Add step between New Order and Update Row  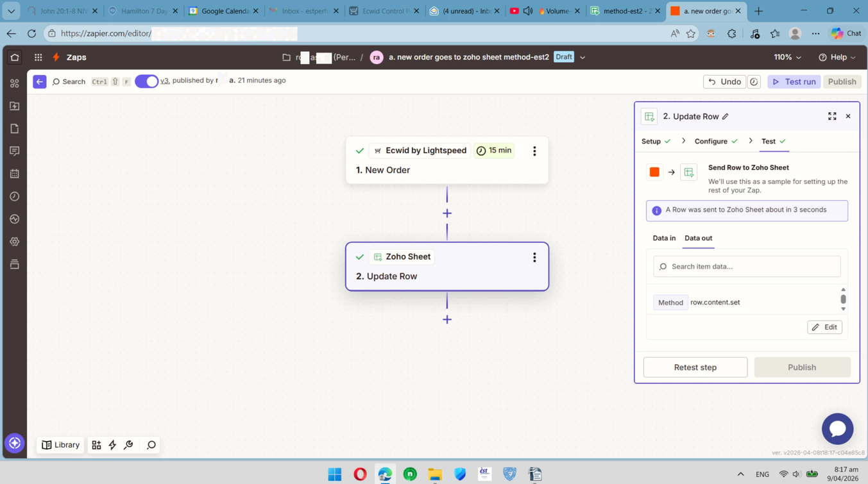pyautogui.click(x=447, y=213)
